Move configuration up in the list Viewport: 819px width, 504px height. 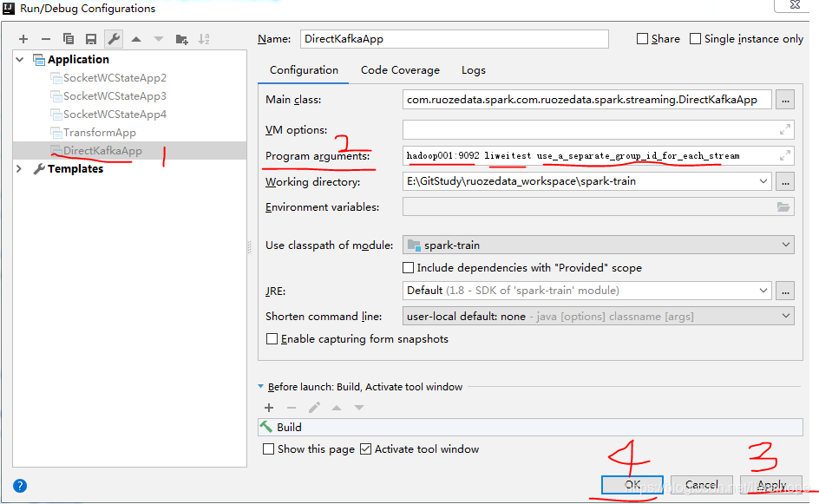(136, 39)
